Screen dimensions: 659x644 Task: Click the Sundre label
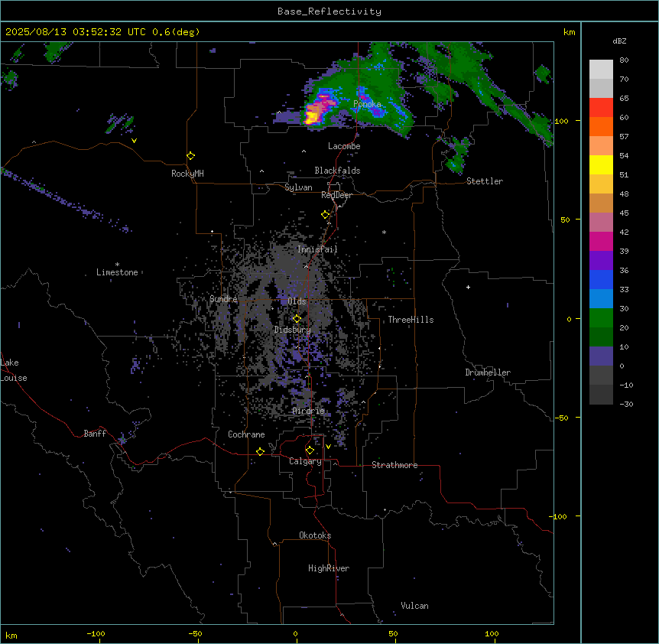point(223,299)
